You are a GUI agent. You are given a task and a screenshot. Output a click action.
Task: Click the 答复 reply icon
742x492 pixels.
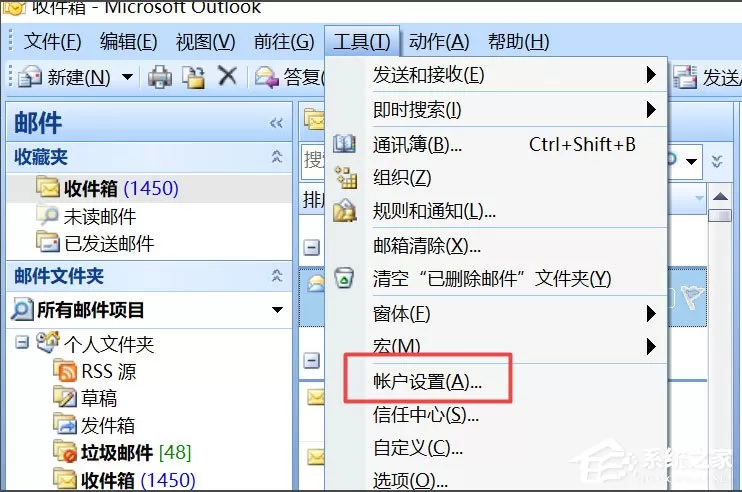pos(267,77)
